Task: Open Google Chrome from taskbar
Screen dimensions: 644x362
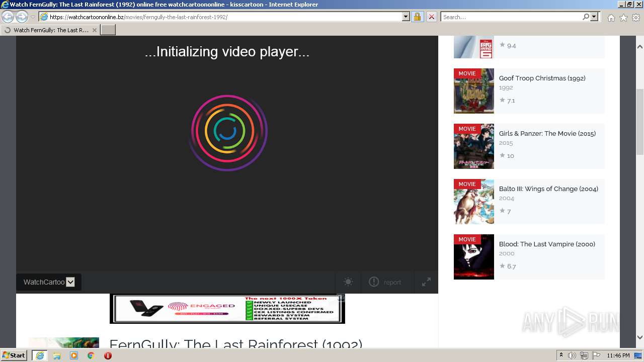Action: coord(91,355)
